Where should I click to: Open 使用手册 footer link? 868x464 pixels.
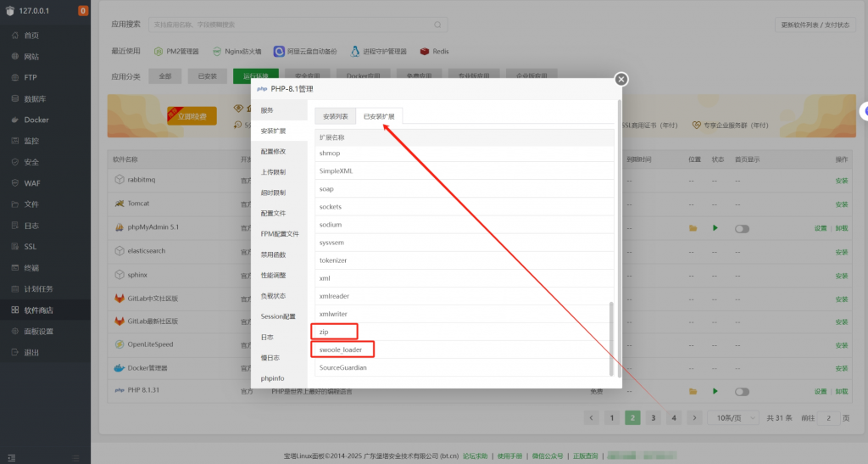pos(509,456)
